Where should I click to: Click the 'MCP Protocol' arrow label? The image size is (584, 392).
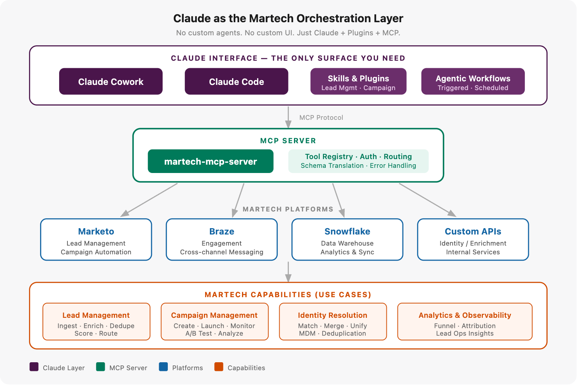click(x=321, y=117)
